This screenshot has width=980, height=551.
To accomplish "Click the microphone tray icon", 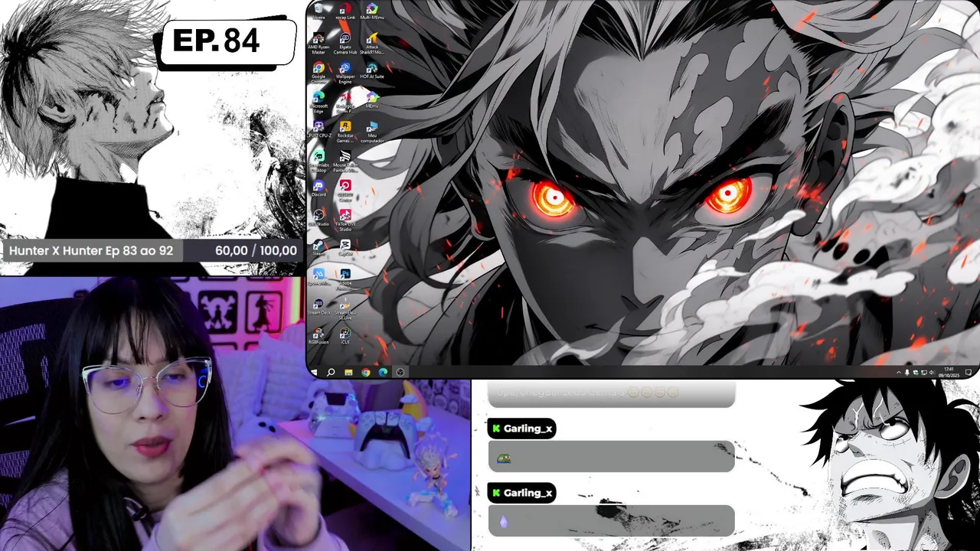I will point(907,373).
